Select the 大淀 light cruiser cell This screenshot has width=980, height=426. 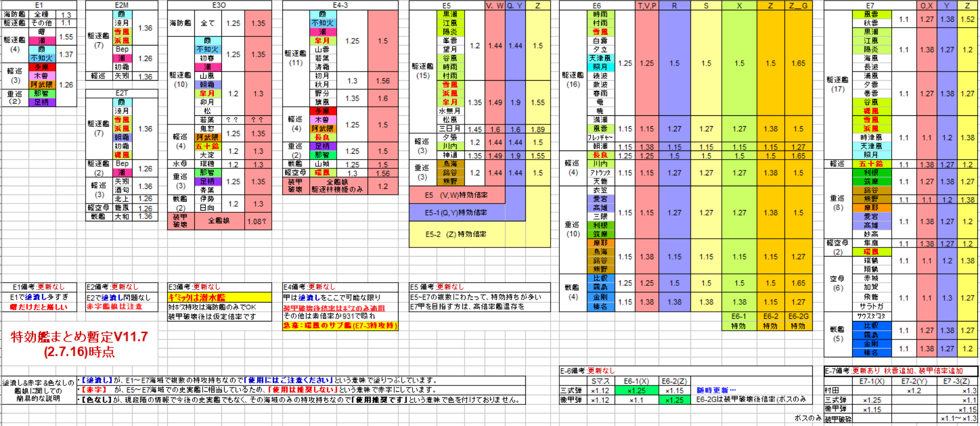[207, 155]
